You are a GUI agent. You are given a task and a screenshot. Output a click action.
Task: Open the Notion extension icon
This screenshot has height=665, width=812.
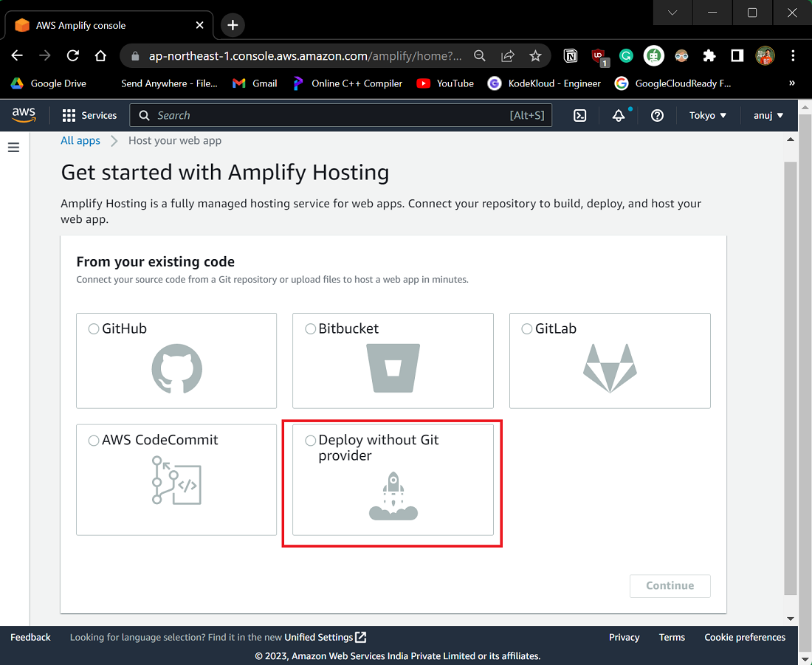(x=571, y=56)
